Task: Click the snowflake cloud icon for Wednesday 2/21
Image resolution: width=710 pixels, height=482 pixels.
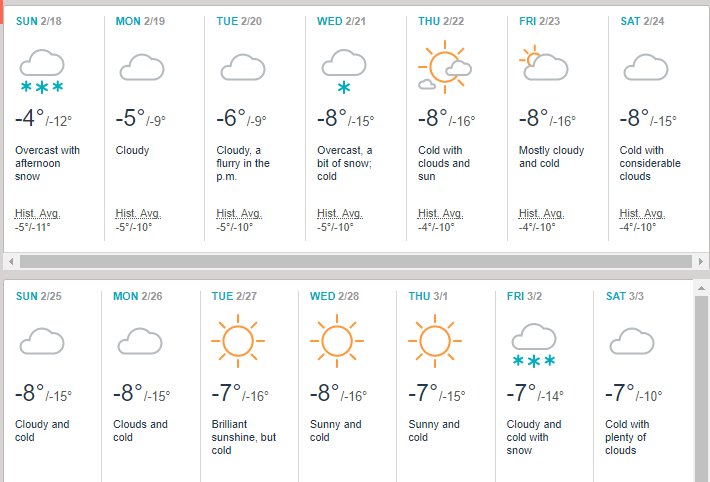Action: (342, 72)
